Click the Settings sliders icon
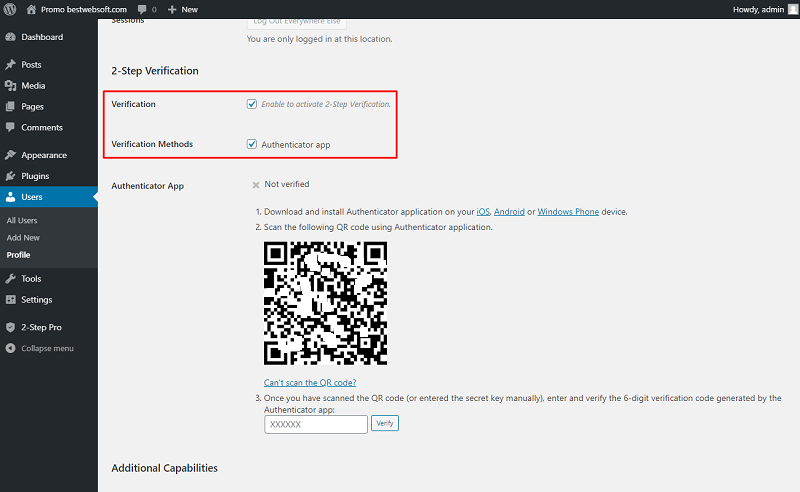This screenshot has height=492, width=800. click(x=10, y=299)
